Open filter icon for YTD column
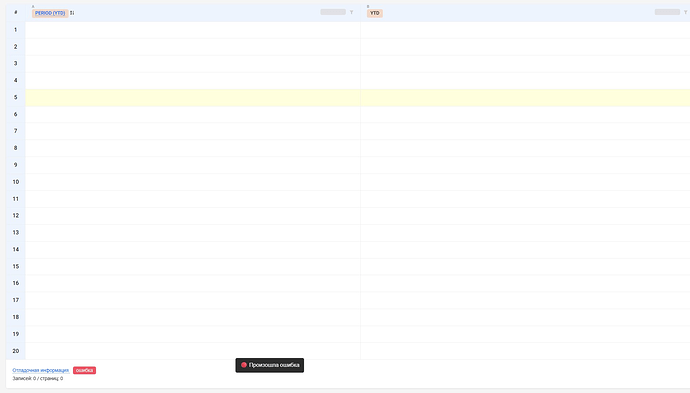690x393 pixels. pos(686,12)
